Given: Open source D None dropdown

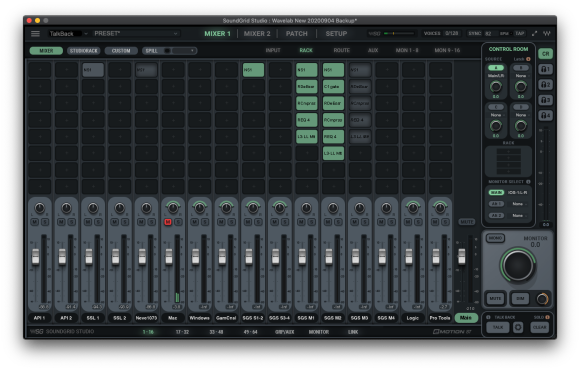Looking at the screenshot, I should (x=522, y=115).
